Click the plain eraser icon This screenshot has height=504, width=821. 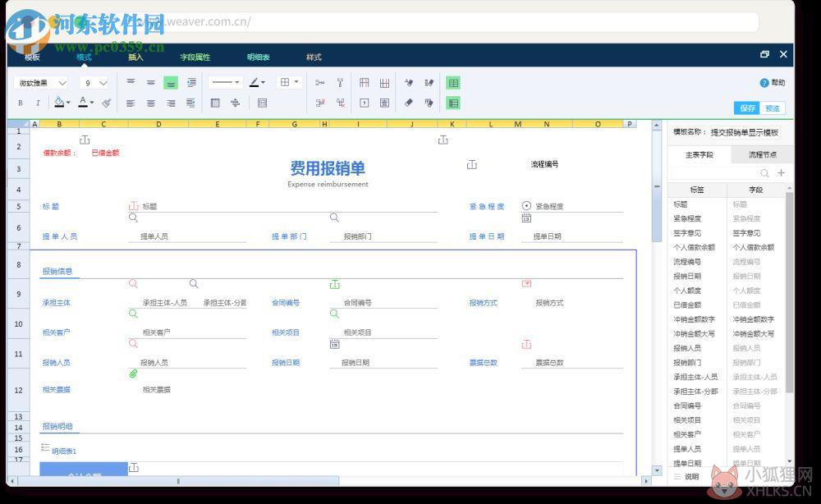click(x=409, y=103)
